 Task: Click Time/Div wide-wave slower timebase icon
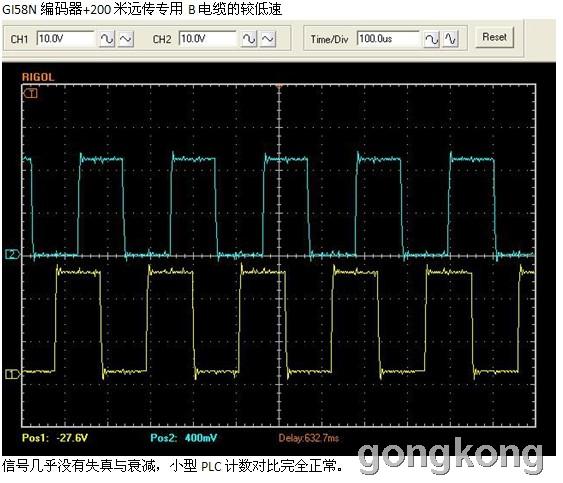pyautogui.click(x=432, y=39)
